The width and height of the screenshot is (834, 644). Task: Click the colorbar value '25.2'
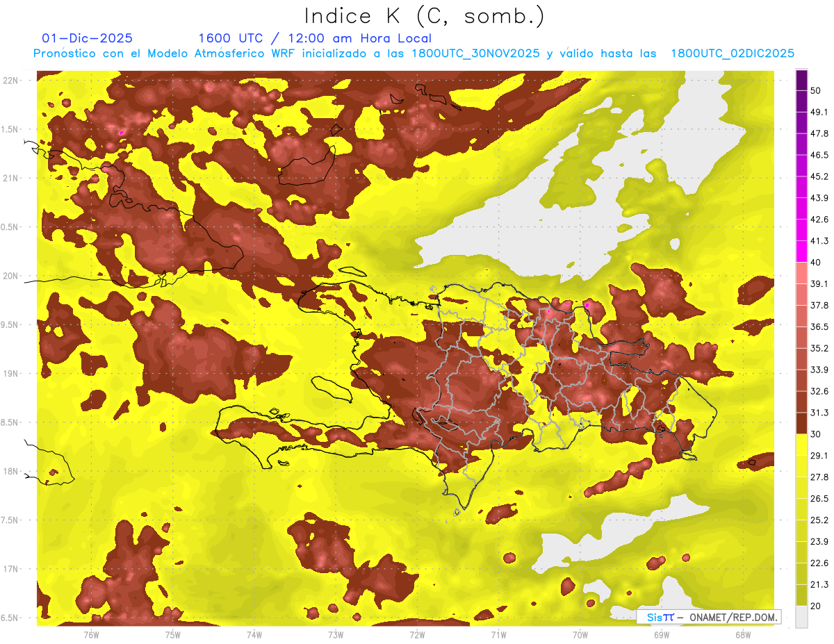pos(819,520)
